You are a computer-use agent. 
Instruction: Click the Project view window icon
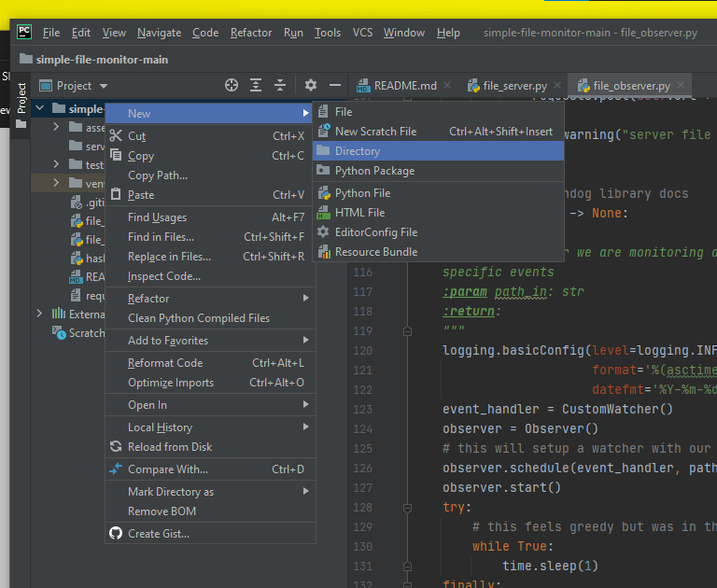point(46,86)
